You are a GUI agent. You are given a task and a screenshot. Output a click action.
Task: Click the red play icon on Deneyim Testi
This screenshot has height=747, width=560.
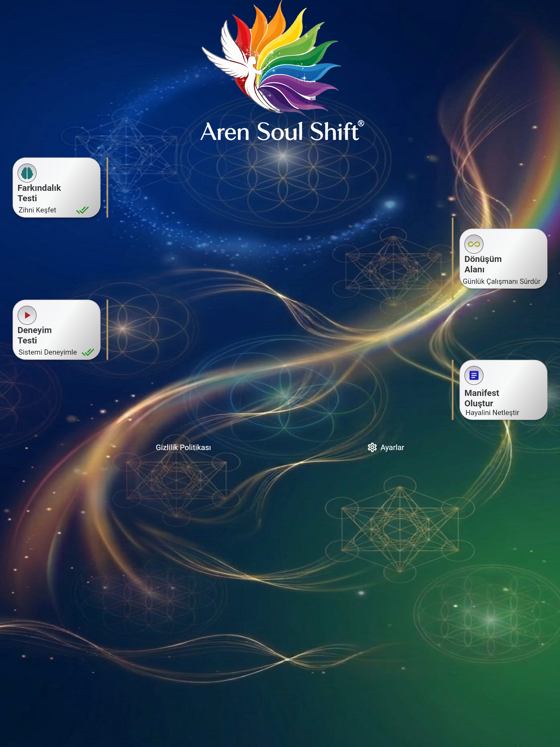tap(27, 316)
